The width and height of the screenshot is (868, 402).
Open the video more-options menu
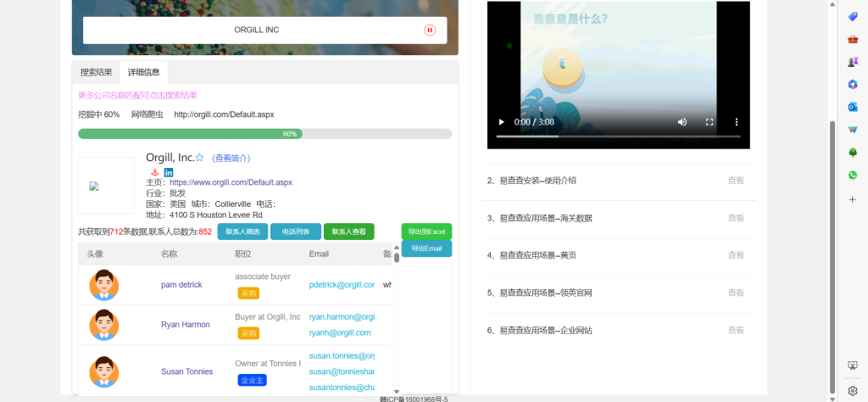[736, 122]
